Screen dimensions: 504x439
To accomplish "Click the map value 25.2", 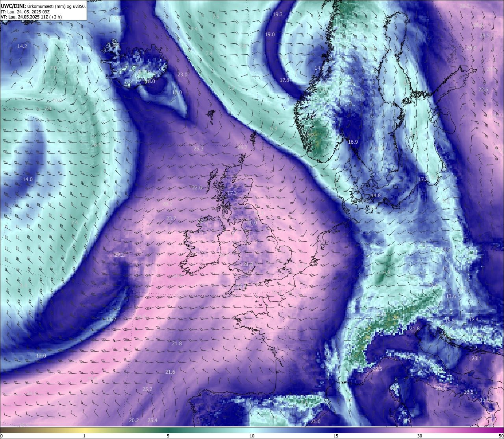I will (147, 389).
